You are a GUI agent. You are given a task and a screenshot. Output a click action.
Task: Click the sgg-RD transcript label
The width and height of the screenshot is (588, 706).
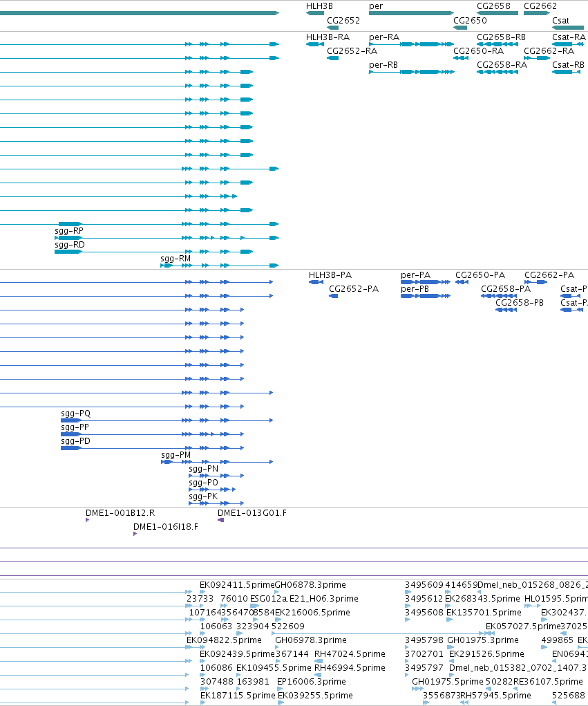point(70,245)
